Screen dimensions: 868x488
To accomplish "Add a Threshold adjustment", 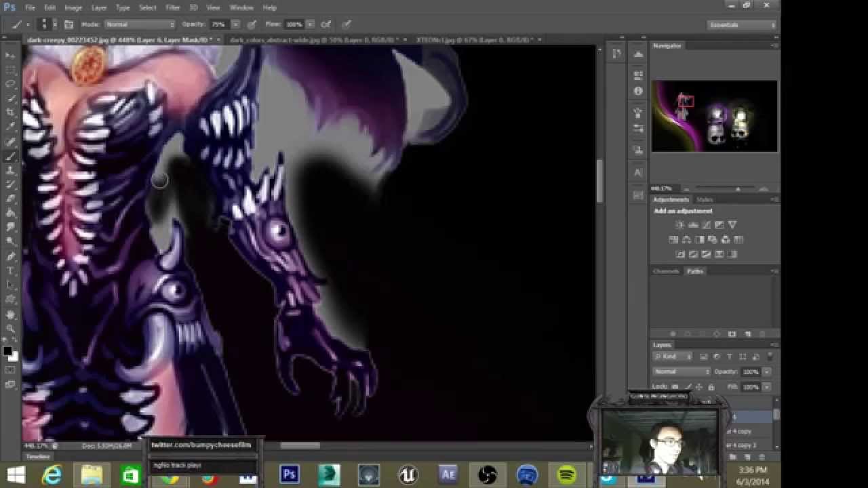I will pos(706,254).
